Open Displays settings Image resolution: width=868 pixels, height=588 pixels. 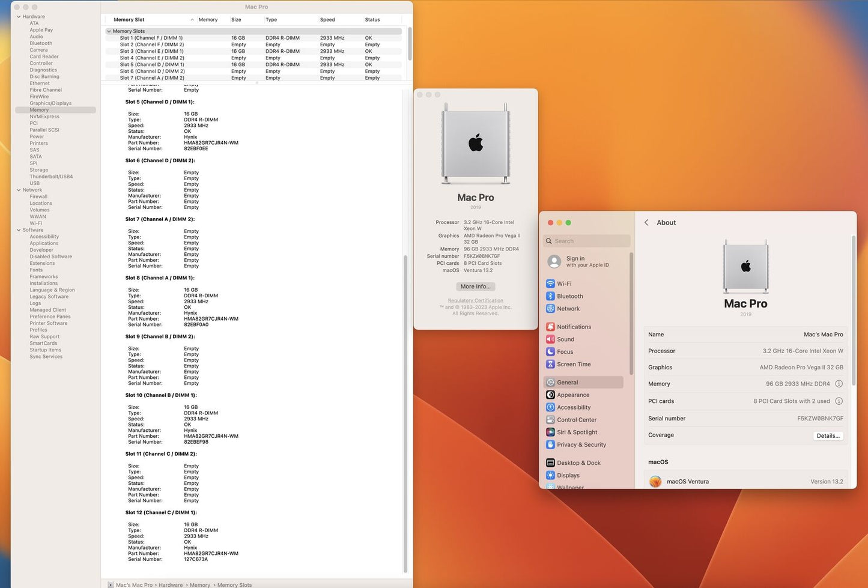click(567, 475)
